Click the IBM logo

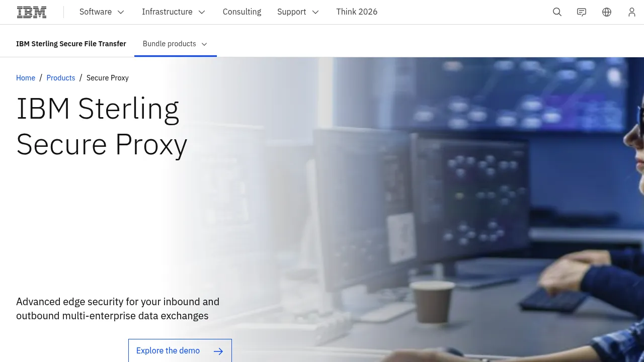point(32,12)
